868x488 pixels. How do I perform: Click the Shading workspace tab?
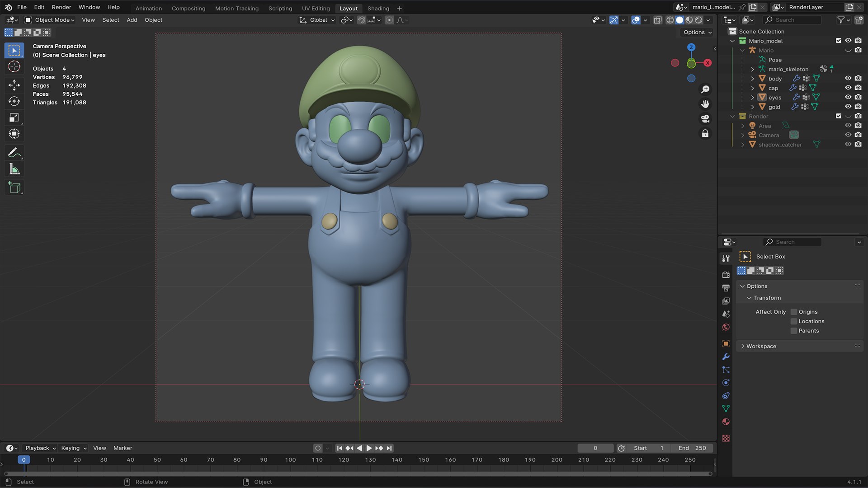378,8
